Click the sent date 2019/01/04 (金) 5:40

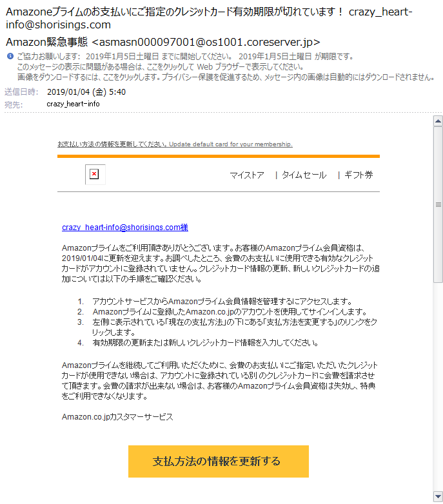pyautogui.click(x=86, y=92)
